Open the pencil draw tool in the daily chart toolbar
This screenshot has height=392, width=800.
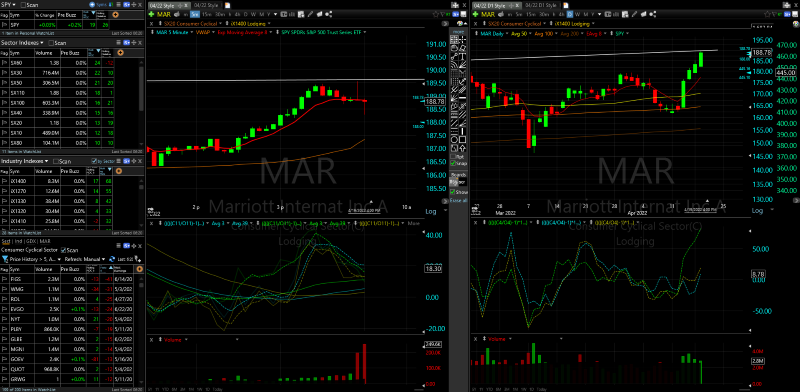point(634,14)
